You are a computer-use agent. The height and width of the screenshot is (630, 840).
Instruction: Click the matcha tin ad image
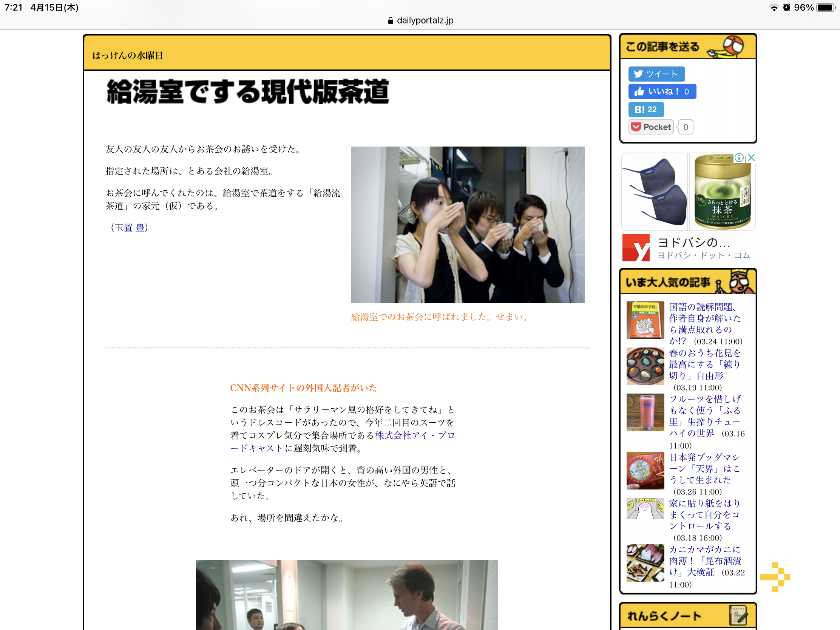coord(722,192)
